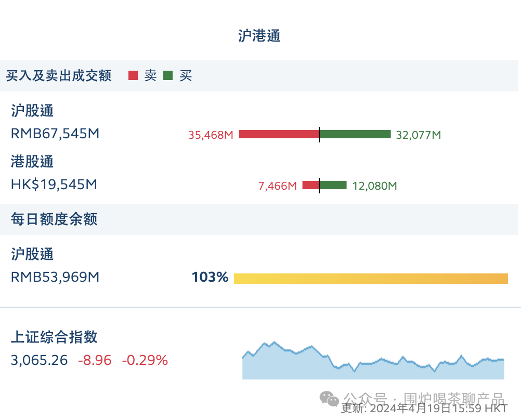Click the red 卖 legend swatch
This screenshot has width=521, height=420.
pos(133,75)
